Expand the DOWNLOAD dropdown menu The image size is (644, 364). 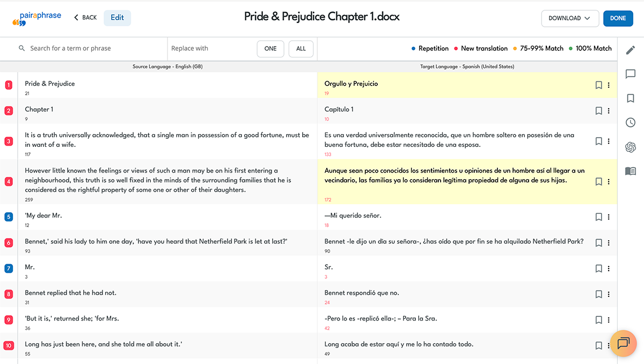[x=570, y=18]
